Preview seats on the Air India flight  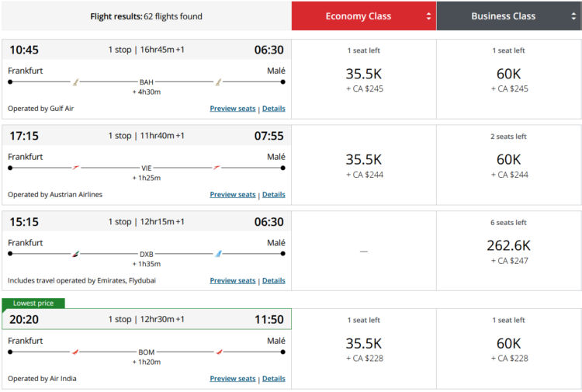(232, 379)
